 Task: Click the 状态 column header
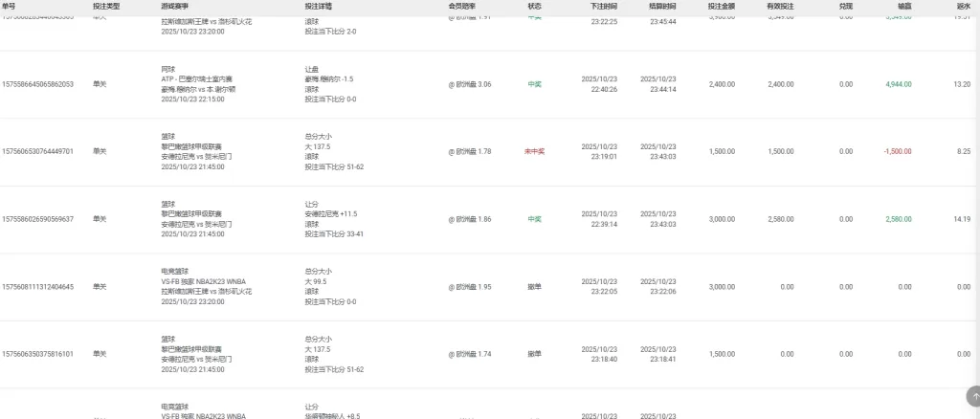(x=534, y=6)
